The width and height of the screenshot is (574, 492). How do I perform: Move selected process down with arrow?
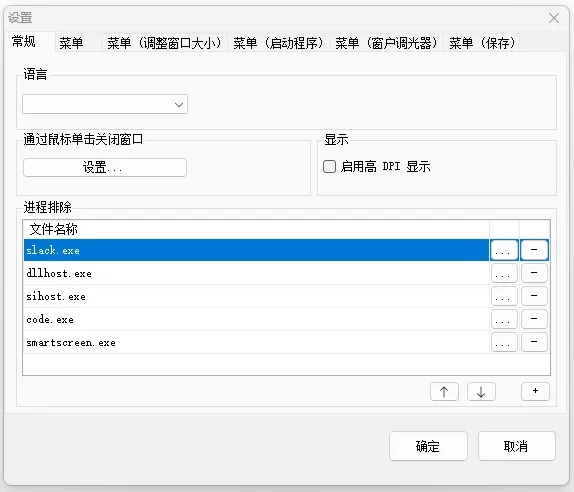coord(481,392)
